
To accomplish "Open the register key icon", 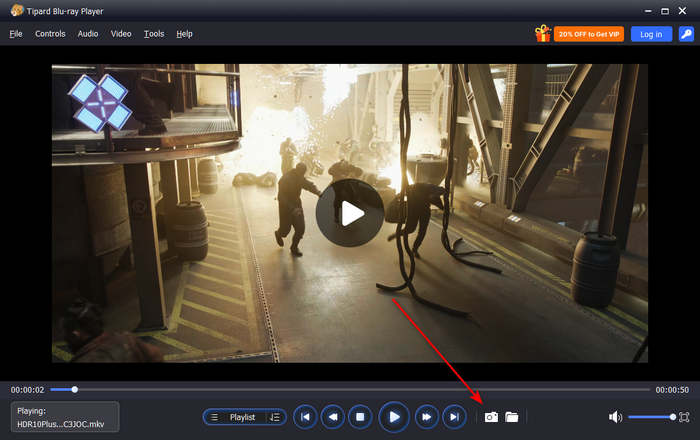I will point(686,34).
